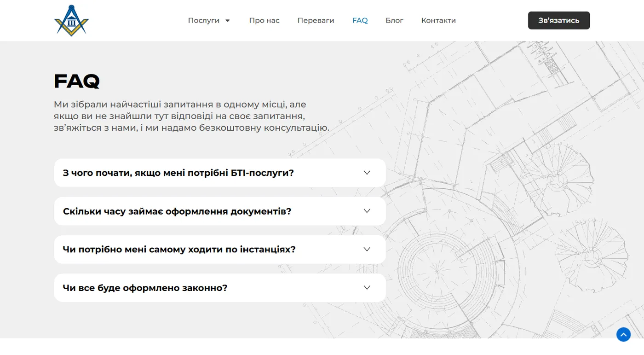Select the FAQ navigation item

360,21
